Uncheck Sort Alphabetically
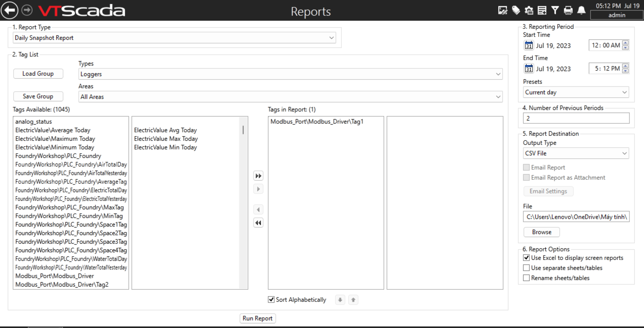This screenshot has height=328, width=644. tap(271, 299)
